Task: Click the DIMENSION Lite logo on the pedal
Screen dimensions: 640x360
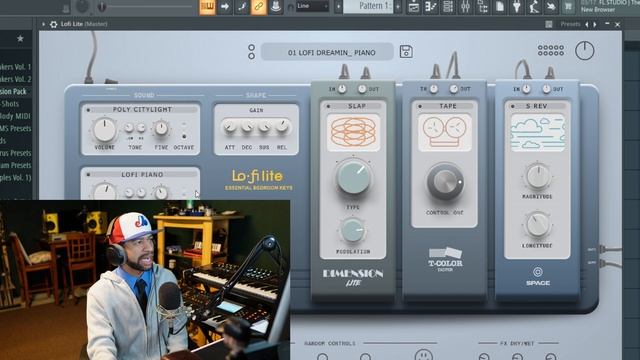Action: [x=353, y=277]
